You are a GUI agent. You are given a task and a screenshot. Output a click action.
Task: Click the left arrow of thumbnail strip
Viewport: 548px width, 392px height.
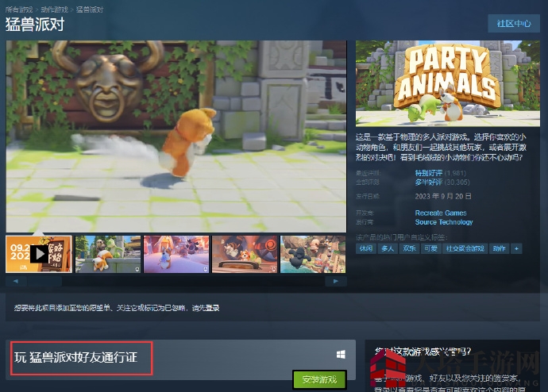click(x=16, y=281)
